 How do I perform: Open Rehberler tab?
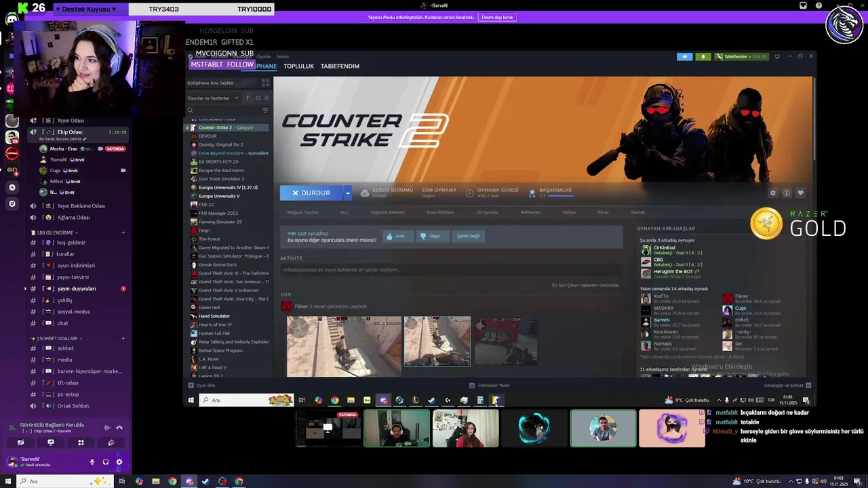(x=530, y=212)
